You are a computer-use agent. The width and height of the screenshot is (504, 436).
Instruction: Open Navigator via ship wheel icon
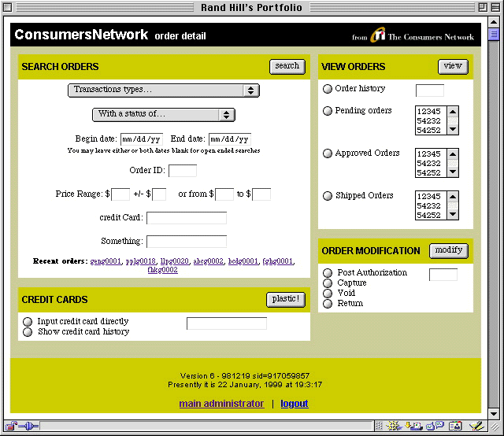[x=394, y=426]
